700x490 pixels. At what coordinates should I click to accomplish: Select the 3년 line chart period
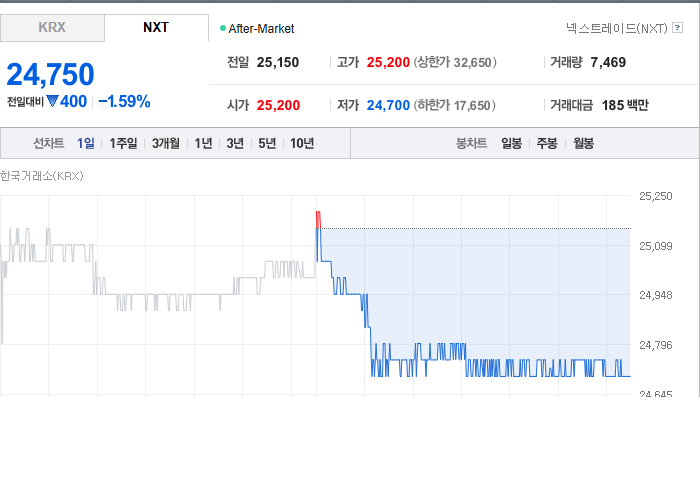pyautogui.click(x=235, y=143)
